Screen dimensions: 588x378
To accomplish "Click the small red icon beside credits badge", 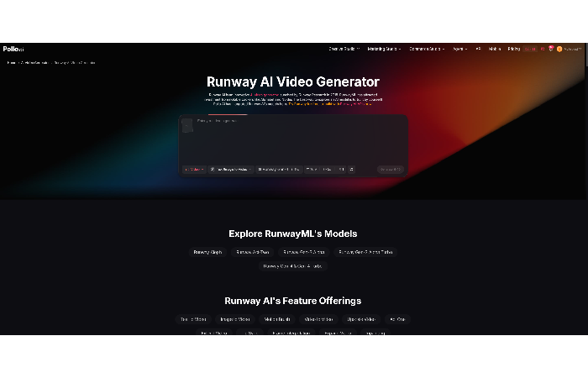I will tap(543, 49).
